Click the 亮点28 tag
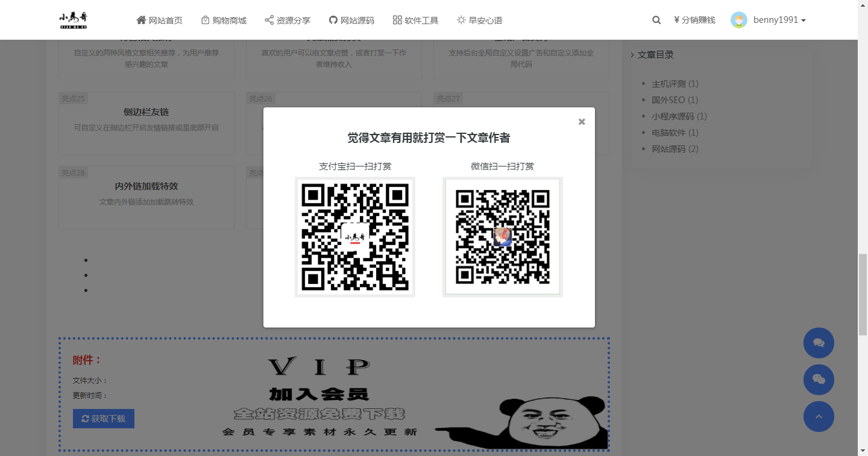The image size is (868, 456). [74, 173]
